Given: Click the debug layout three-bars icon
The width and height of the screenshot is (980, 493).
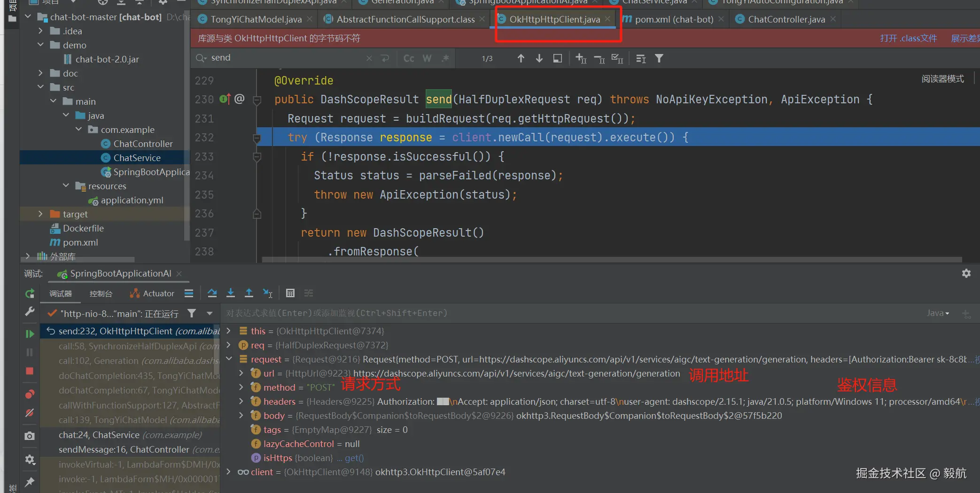Looking at the screenshot, I should click(x=189, y=293).
